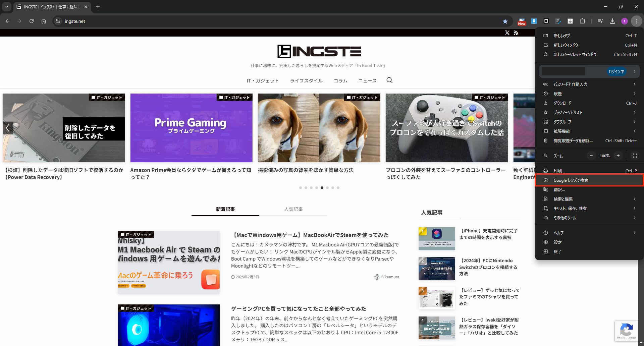
Task: Click the home icon in the browser toolbar
Action: 43,21
